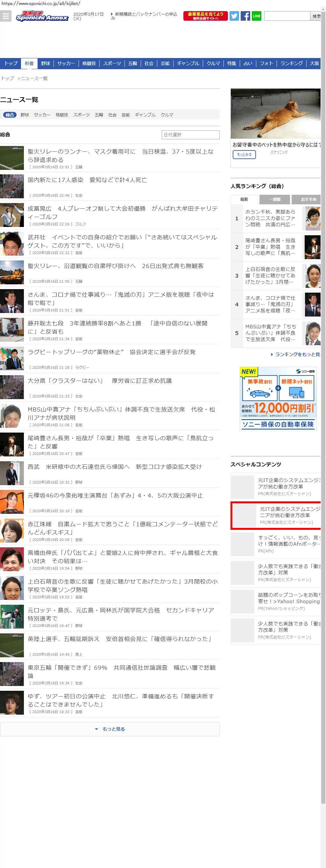Viewport: 326px width, 868px height.
Task: Open 野球 in the blue navigation bar
Action: coord(46,63)
